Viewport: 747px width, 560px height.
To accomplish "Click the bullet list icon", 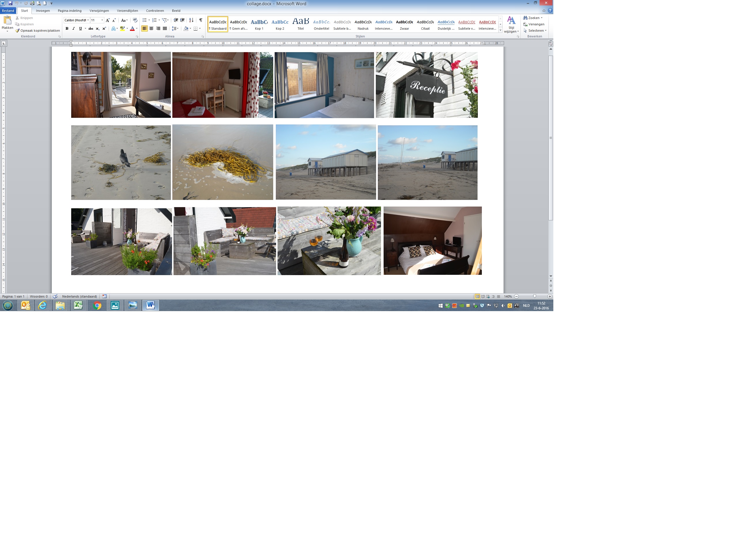I will [145, 20].
